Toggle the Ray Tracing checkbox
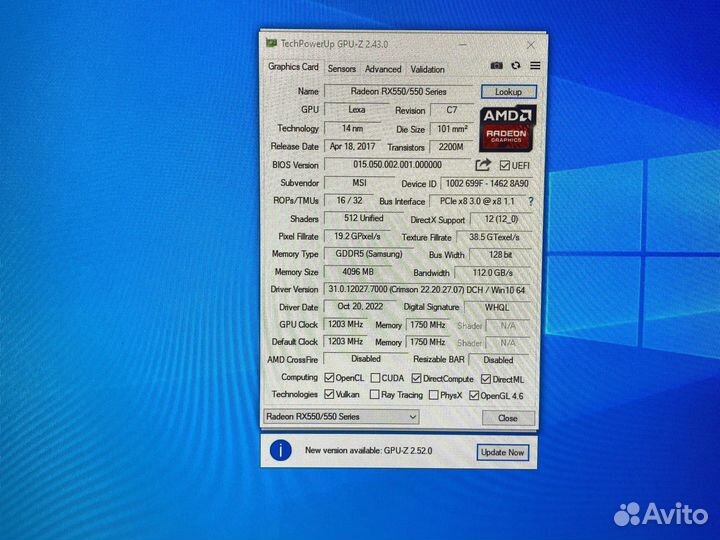 375,394
